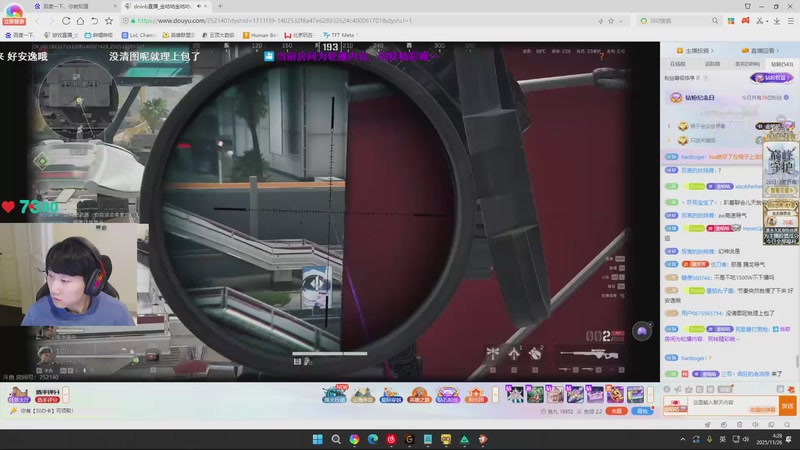Open the LoL Champ bookmark
This screenshot has width=800, height=450.
pos(139,35)
